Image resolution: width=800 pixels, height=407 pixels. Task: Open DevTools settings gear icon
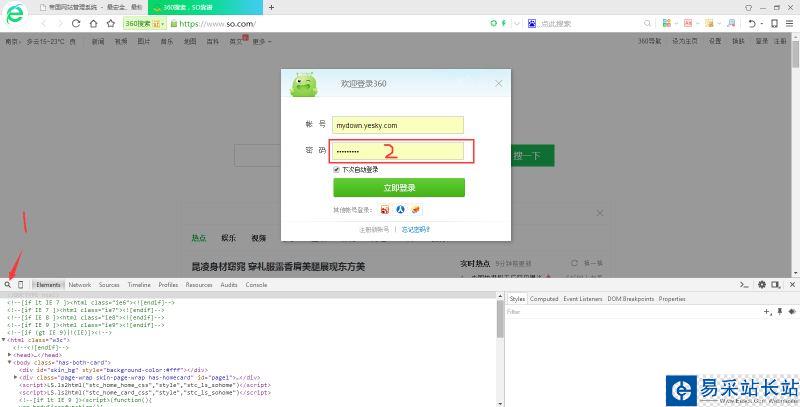tap(762, 285)
